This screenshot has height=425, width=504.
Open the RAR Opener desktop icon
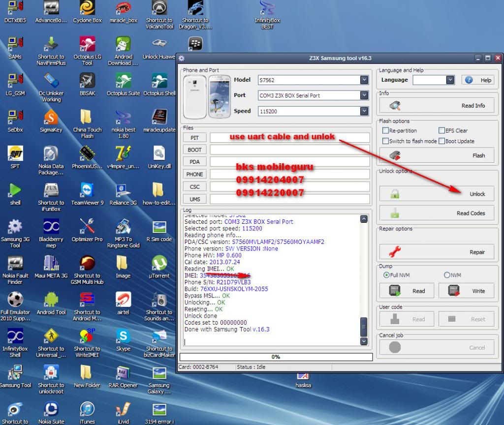click(x=123, y=376)
